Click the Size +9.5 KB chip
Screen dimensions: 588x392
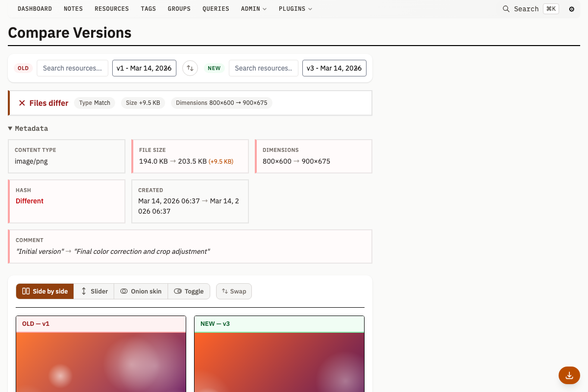click(x=143, y=103)
